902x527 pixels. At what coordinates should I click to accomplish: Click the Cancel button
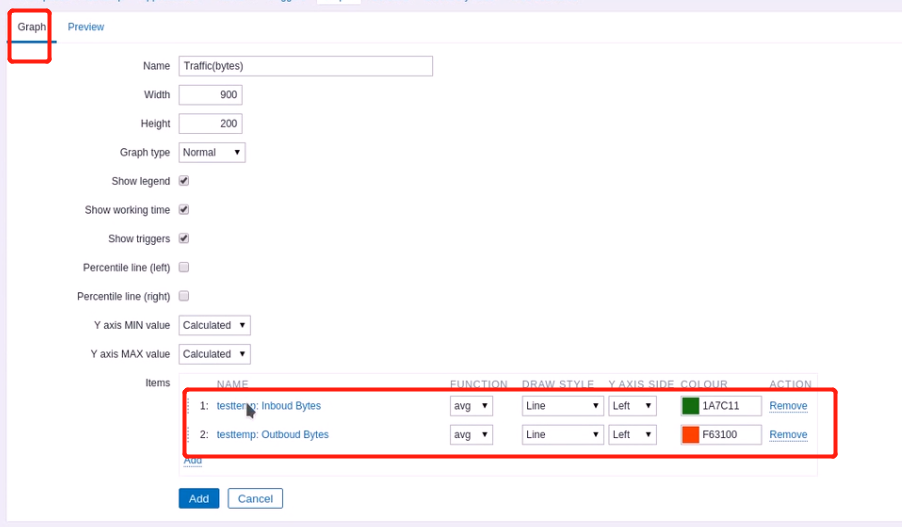tap(255, 498)
